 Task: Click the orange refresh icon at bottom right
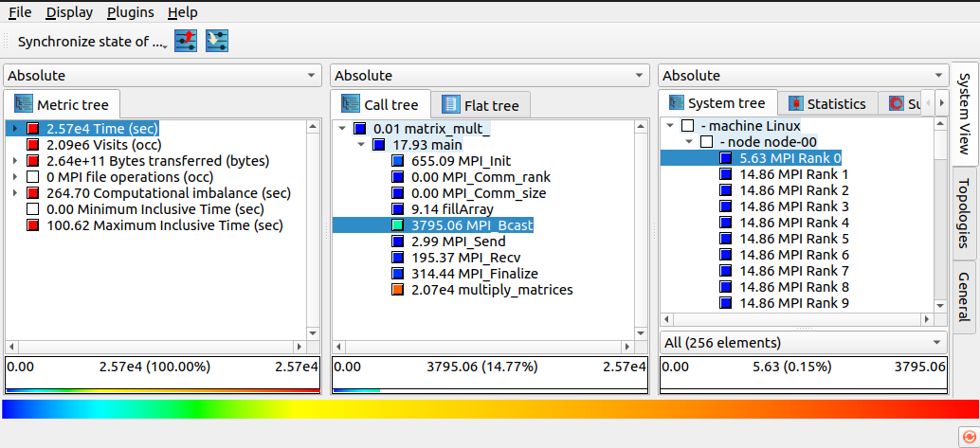point(968,436)
